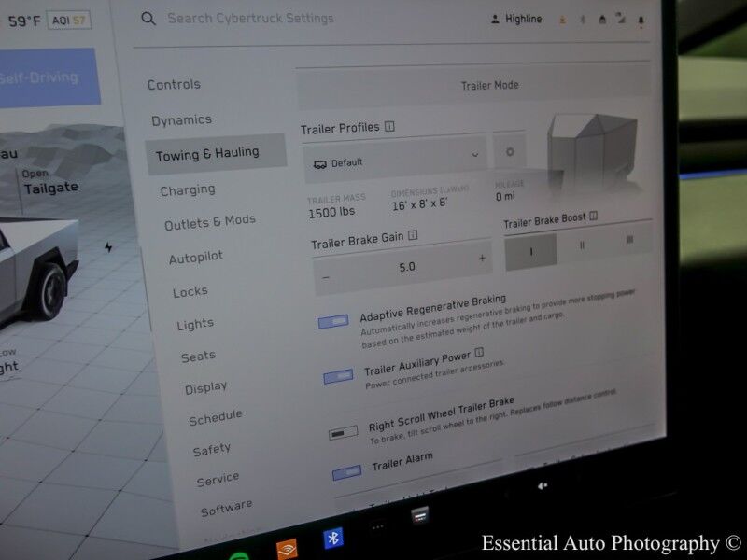
Task: Click the notification bell icon
Action: (x=641, y=20)
